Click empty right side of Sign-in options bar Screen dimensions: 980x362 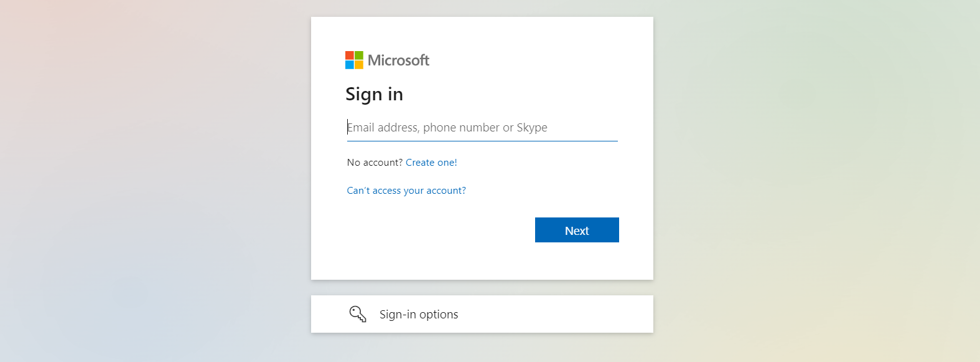tap(560, 314)
